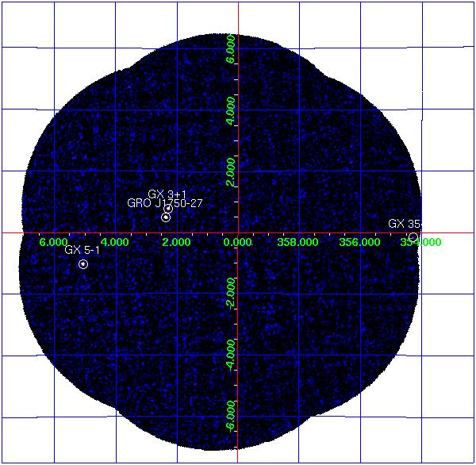Viewport: 476px width, 465px height.
Task: Select the circle marker below the GX 35 label
Action: (x=413, y=237)
